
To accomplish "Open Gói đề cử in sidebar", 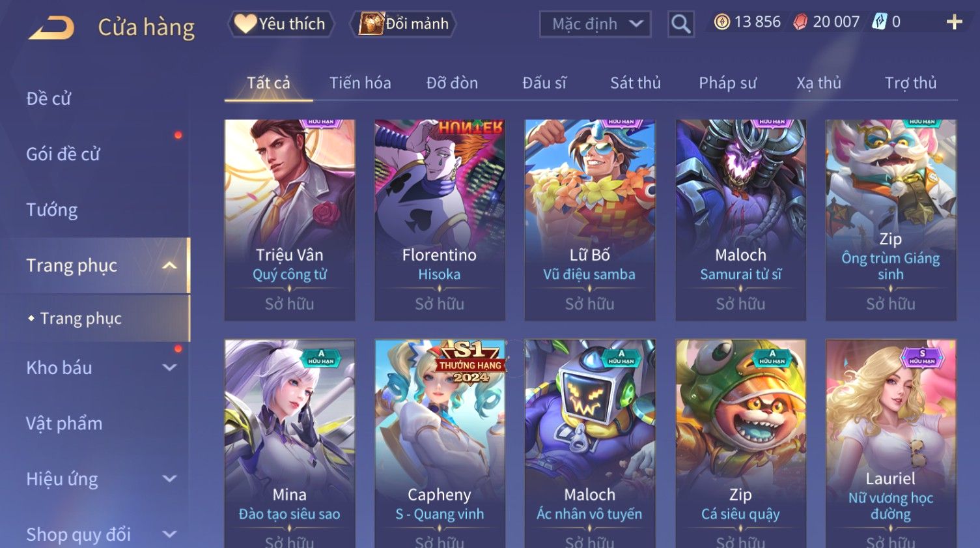I will (63, 154).
